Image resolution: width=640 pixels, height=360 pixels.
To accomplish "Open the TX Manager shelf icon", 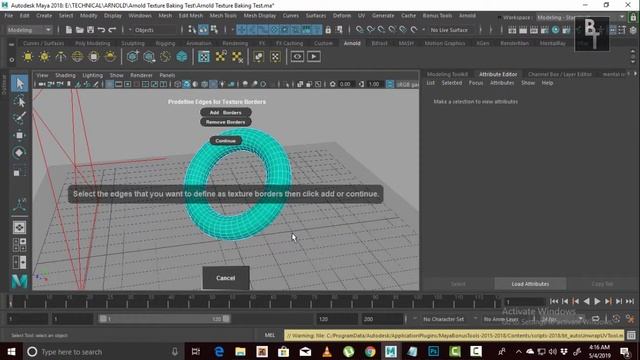I will 204,57.
